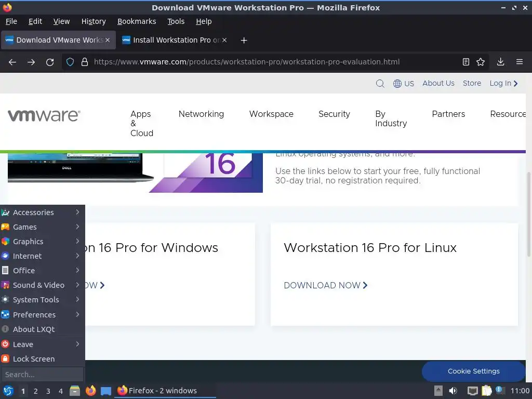Click the show desktop panel icon
The image size is (532, 399).
coord(106,391)
